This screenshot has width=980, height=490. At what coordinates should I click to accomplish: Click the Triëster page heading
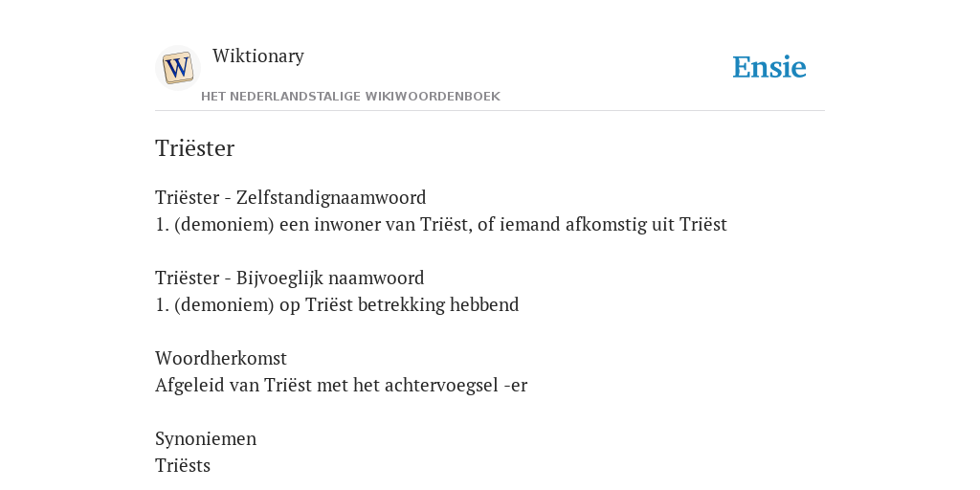point(194,148)
